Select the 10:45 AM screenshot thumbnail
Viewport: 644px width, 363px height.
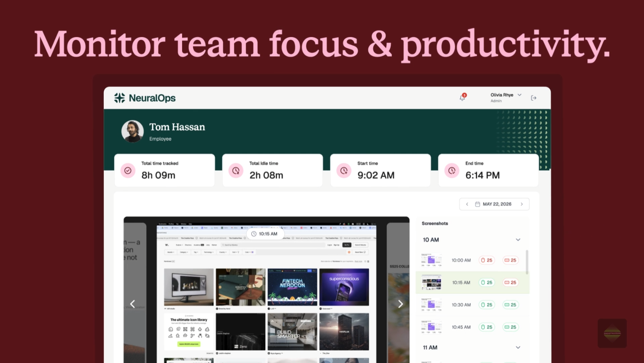point(431,327)
